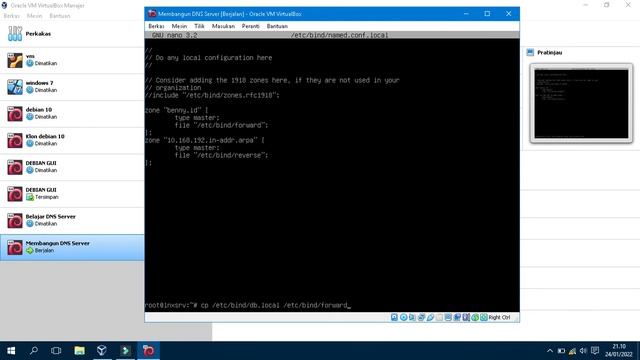Open Task View from the taskbar
This screenshot has width=640, height=360.
[56, 351]
